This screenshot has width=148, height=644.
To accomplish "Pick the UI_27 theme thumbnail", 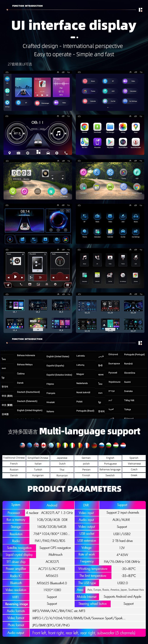I will [x=133, y=324].
